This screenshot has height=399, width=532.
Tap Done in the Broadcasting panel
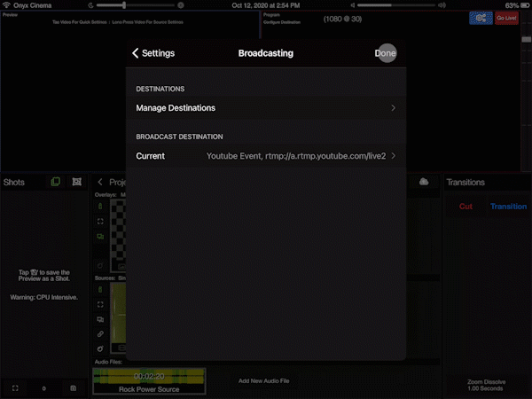(x=385, y=53)
